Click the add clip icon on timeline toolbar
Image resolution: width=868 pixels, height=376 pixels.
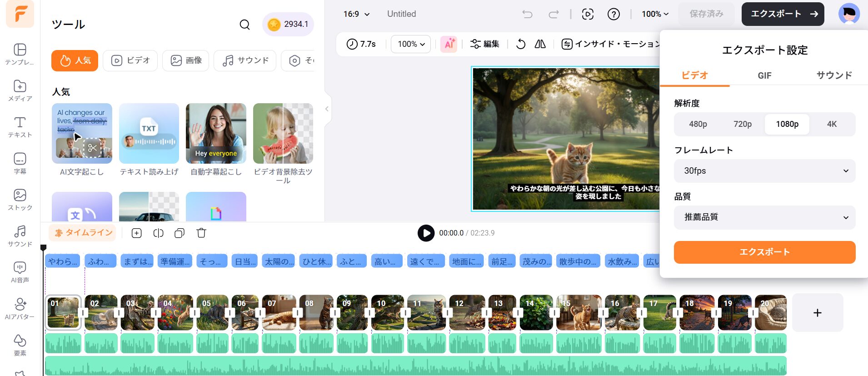(x=136, y=233)
